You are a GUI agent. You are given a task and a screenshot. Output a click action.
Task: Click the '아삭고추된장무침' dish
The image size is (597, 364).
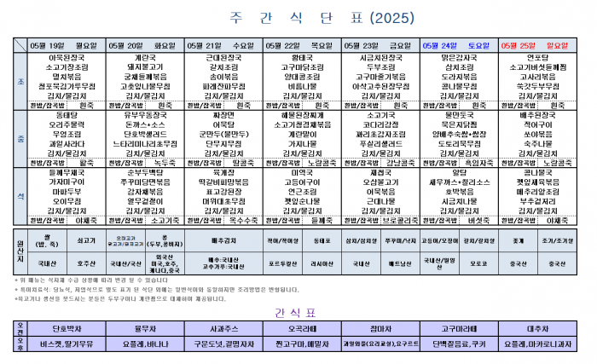click(380, 86)
